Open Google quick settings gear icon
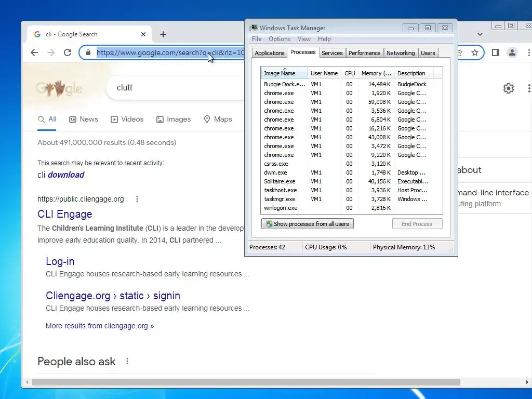 click(x=508, y=88)
